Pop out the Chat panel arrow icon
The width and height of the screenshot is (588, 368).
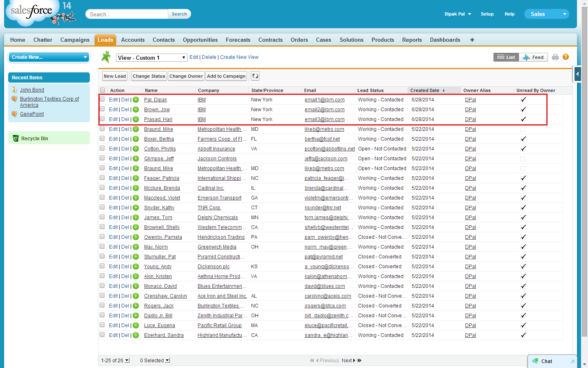coord(572,361)
